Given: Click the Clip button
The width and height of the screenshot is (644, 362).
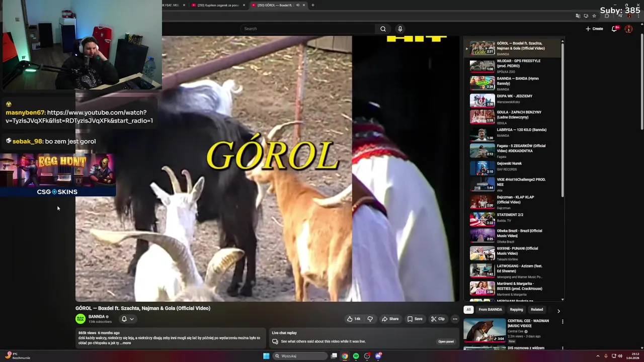Looking at the screenshot, I should tap(438, 319).
